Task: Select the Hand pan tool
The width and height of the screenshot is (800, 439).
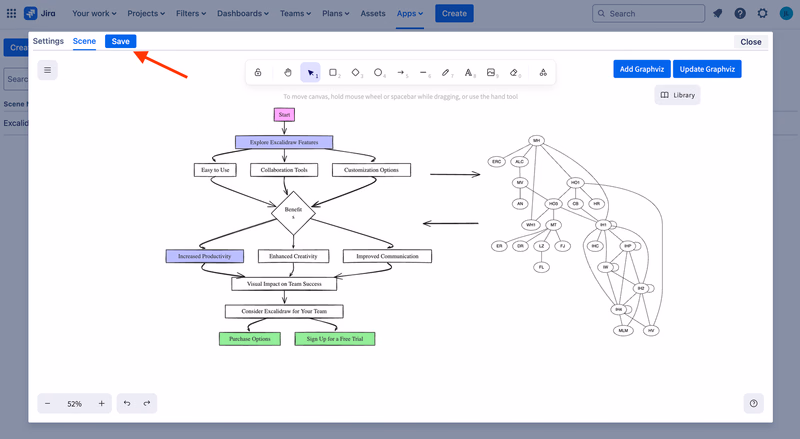Action: point(288,72)
